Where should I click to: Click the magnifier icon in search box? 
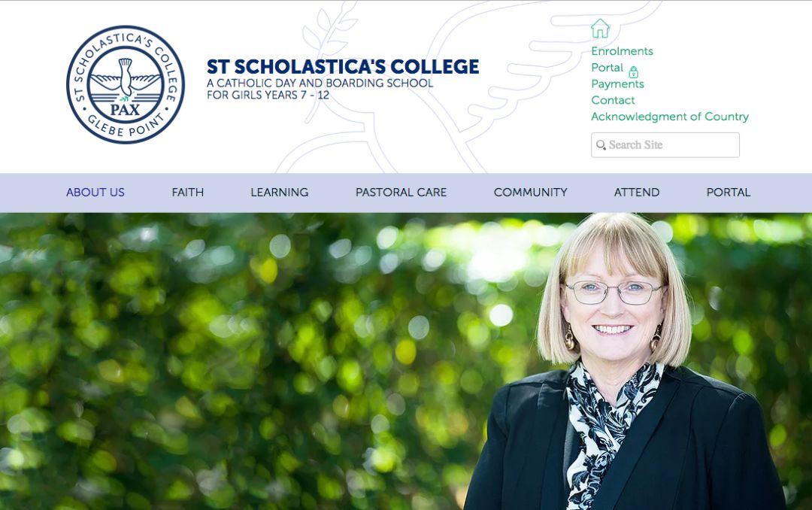[x=601, y=144]
